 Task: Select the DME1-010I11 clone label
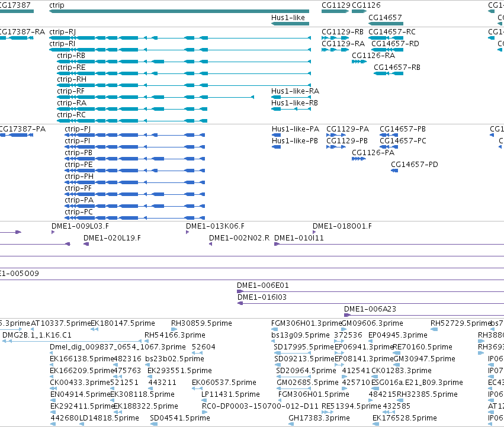tap(299, 238)
